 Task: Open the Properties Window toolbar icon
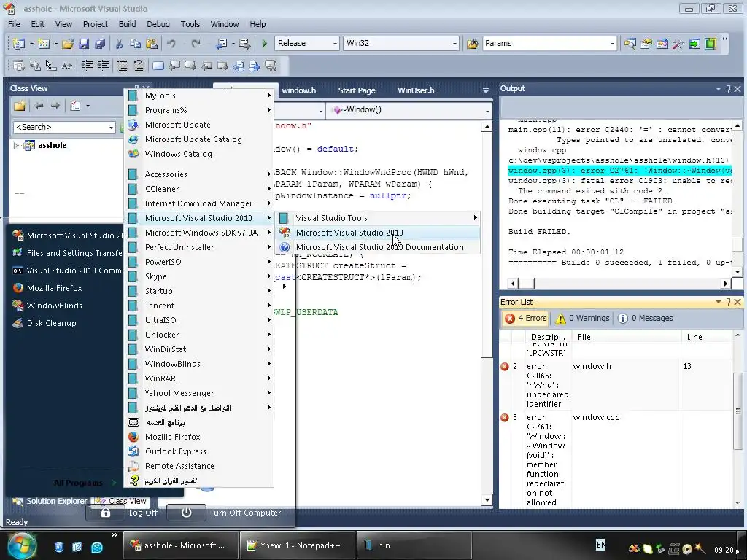click(646, 43)
